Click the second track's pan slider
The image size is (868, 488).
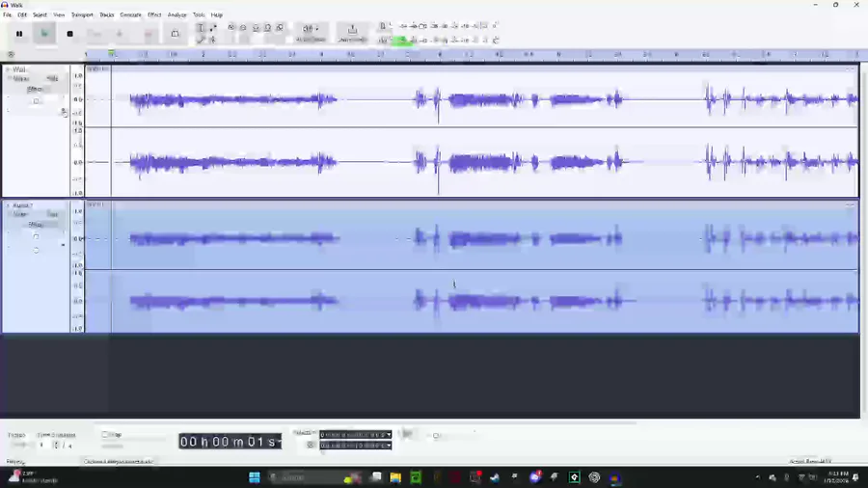[x=36, y=250]
